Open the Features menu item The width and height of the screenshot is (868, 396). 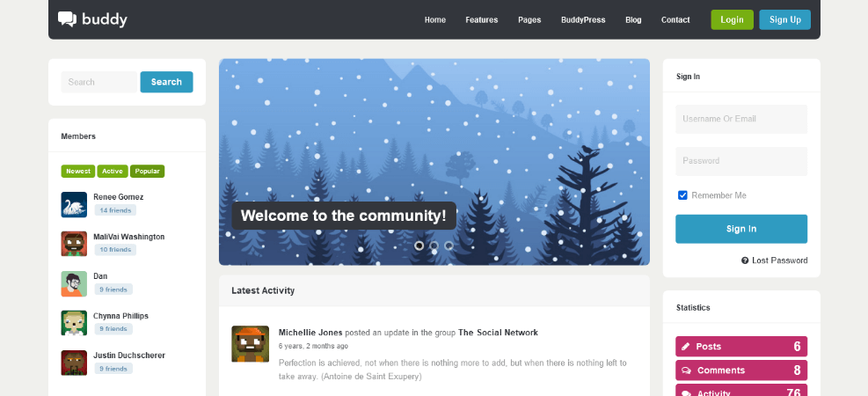[x=482, y=20]
